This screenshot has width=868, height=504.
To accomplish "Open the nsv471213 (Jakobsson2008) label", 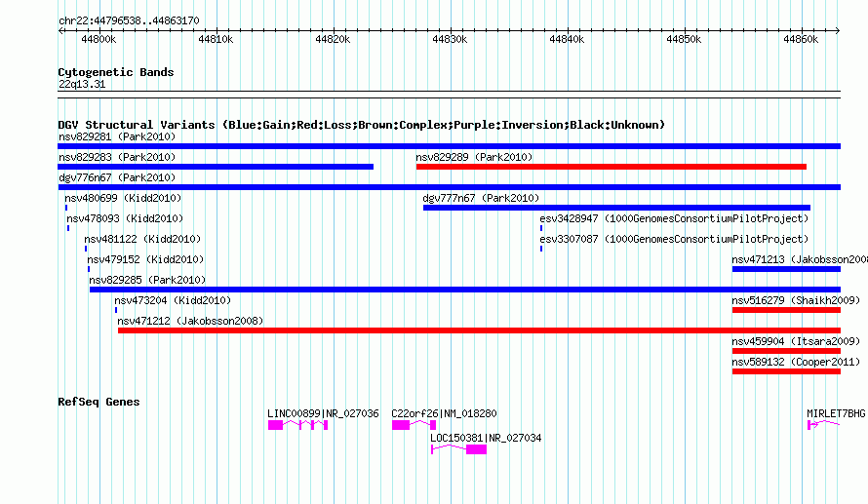I will click(x=800, y=259).
